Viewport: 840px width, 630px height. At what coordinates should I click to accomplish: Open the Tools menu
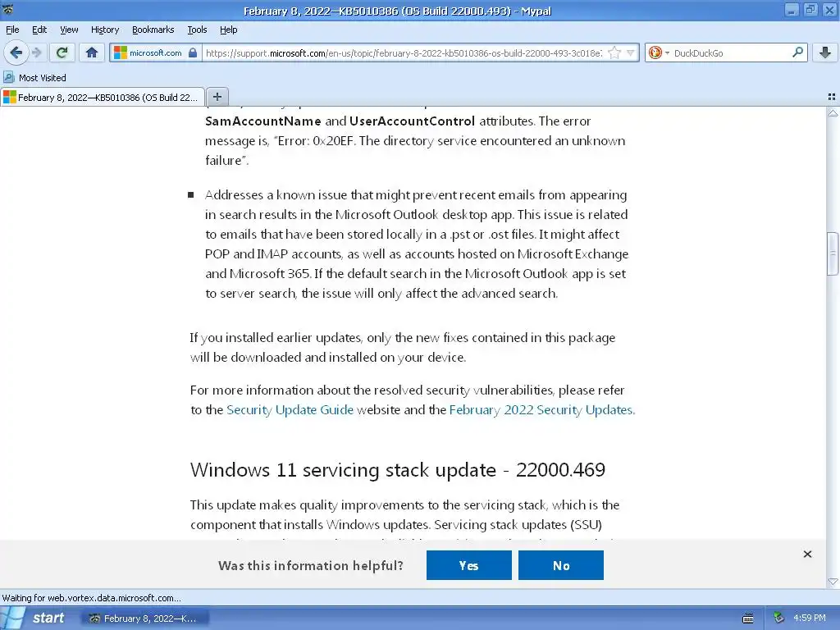pos(197,30)
